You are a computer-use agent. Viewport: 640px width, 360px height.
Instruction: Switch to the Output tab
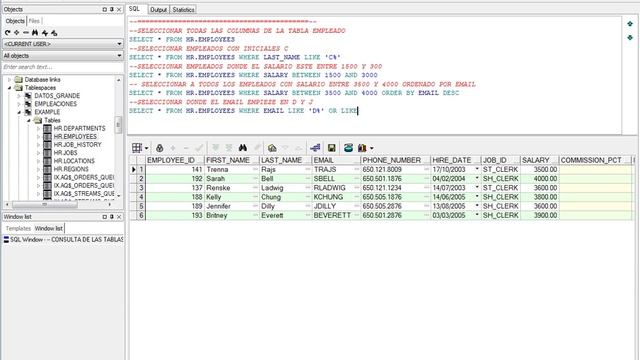pos(158,9)
